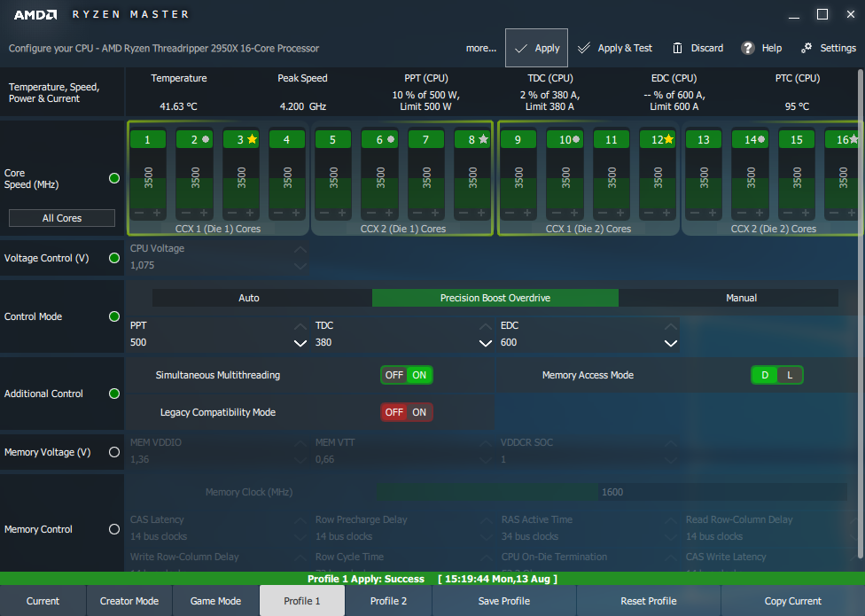
Task: Click the dot marker on core 14
Action: click(762, 139)
